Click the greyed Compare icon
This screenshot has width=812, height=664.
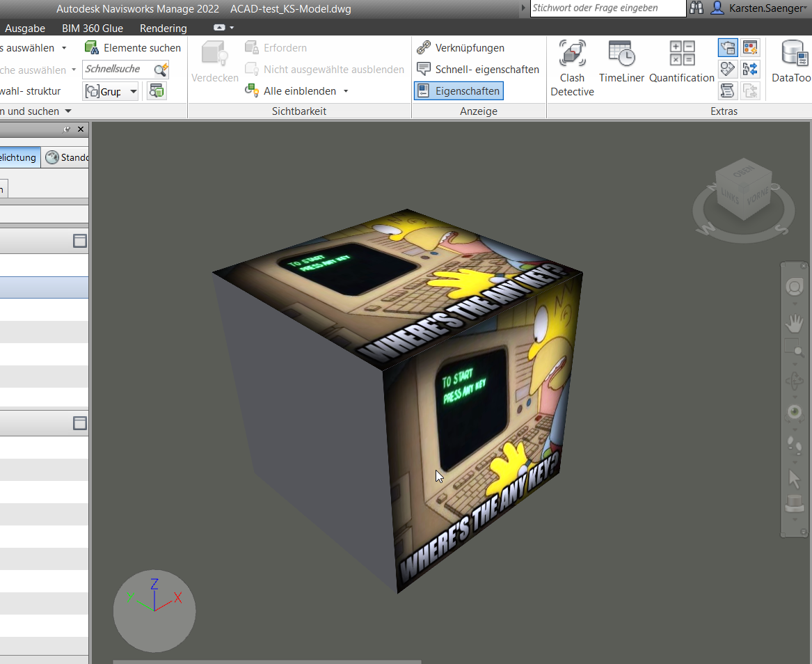750,90
